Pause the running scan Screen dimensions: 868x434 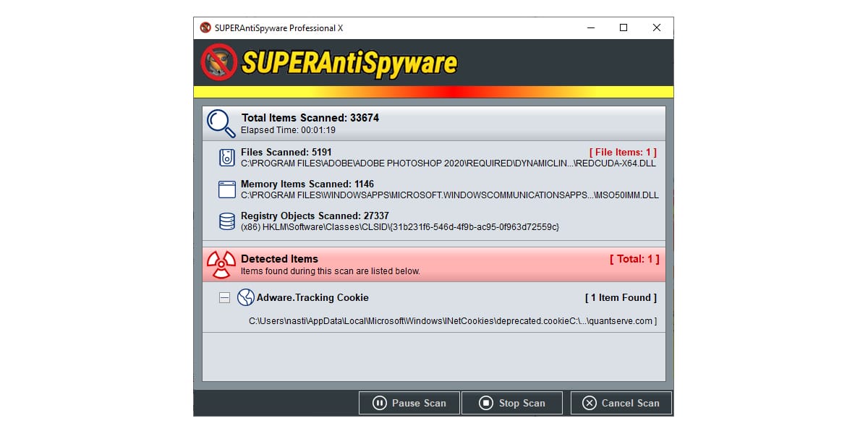(x=409, y=403)
